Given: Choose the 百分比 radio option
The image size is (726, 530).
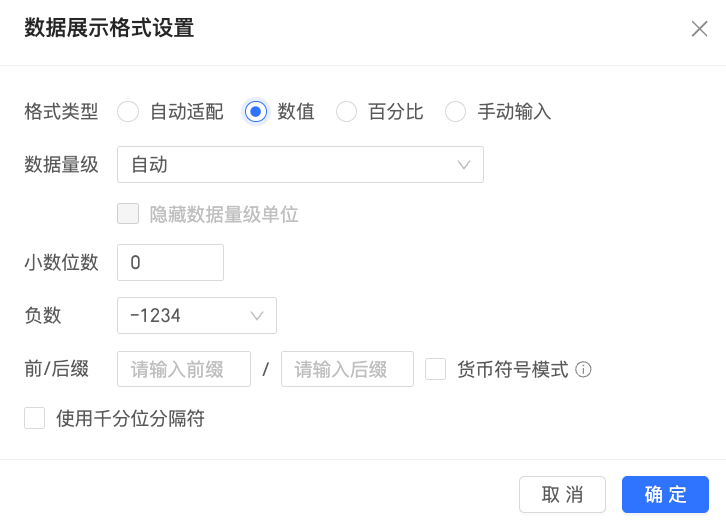Looking at the screenshot, I should (x=346, y=112).
